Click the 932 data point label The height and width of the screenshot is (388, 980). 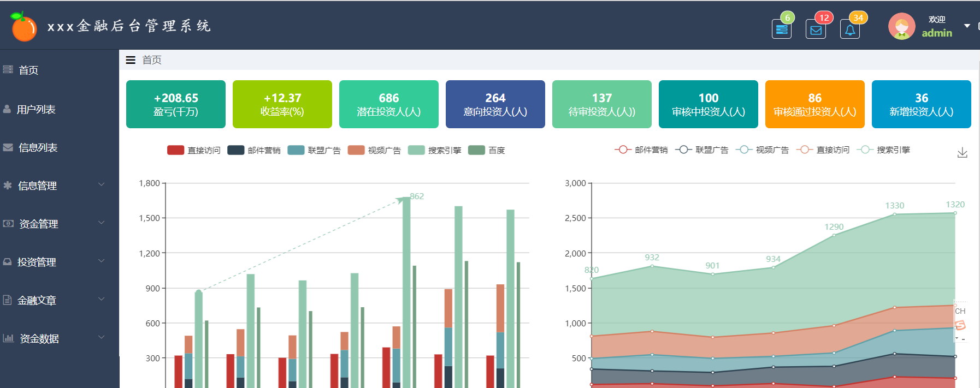click(x=652, y=258)
